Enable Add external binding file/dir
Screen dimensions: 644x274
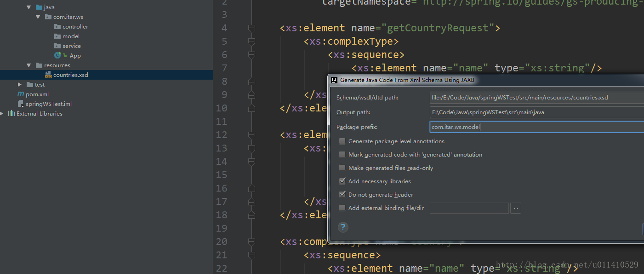(x=342, y=208)
